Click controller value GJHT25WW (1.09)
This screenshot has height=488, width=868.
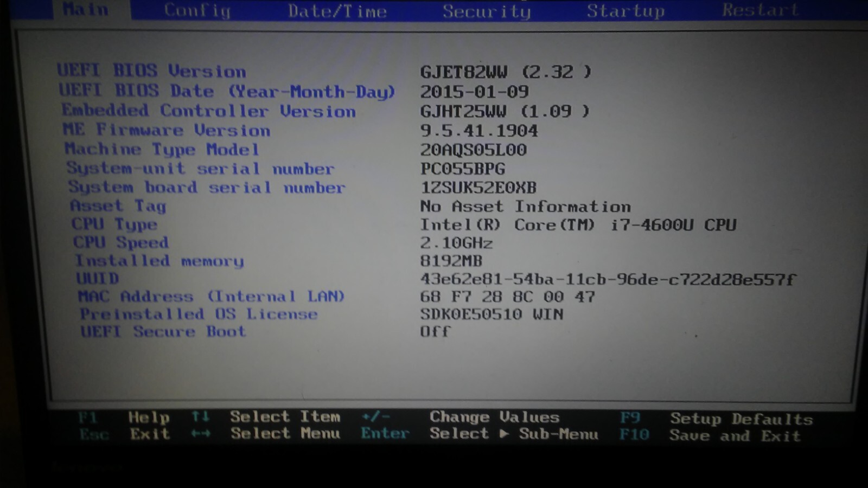coord(505,112)
